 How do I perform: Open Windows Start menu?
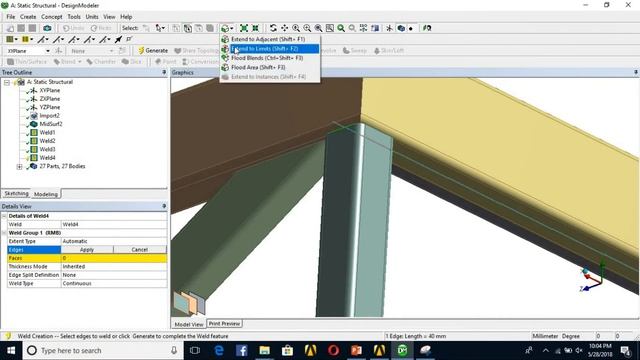coord(11,351)
